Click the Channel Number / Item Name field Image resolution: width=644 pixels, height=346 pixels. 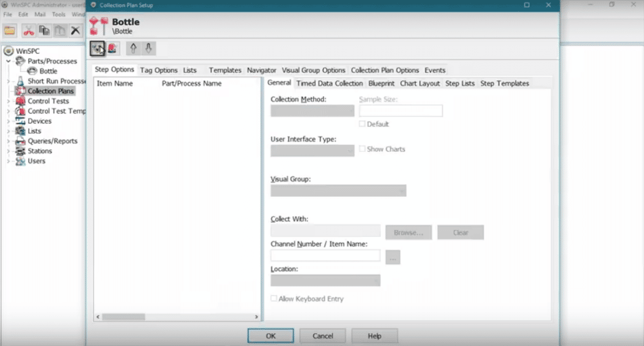[325, 256]
